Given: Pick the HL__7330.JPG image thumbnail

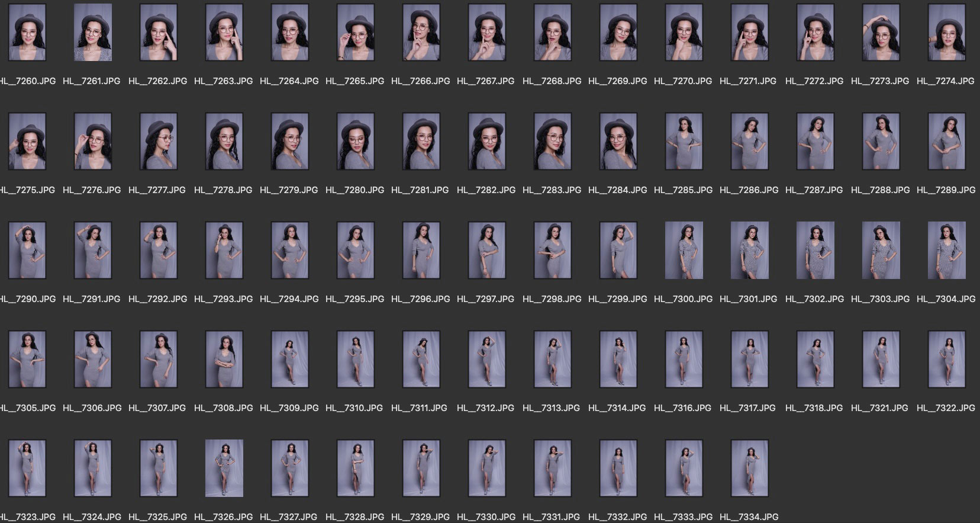Looking at the screenshot, I should click(487, 469).
